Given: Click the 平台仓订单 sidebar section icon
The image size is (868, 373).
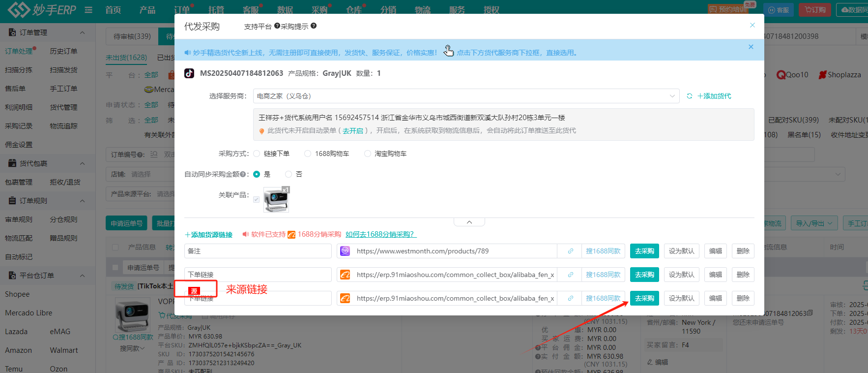Looking at the screenshot, I should [12, 275].
